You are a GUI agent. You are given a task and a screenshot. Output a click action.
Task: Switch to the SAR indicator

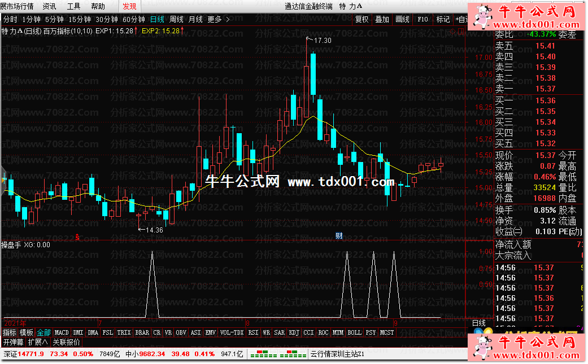280,332
